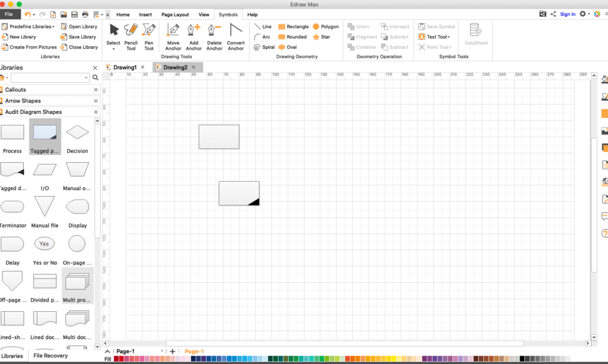608x364 pixels.
Task: Activate the Move Anchor tool
Action: 173,36
